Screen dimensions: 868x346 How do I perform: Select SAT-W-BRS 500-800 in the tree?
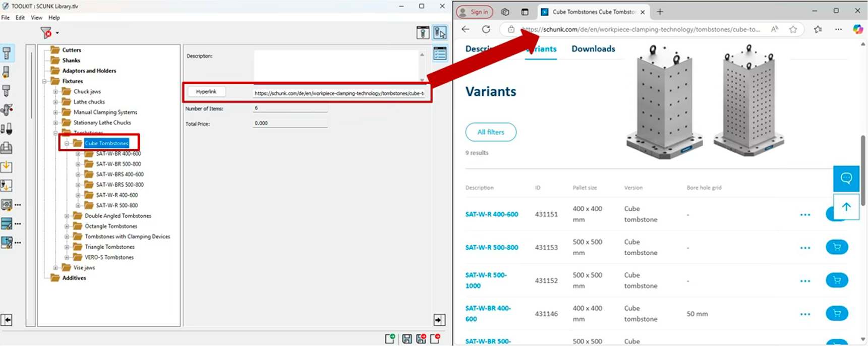(120, 185)
